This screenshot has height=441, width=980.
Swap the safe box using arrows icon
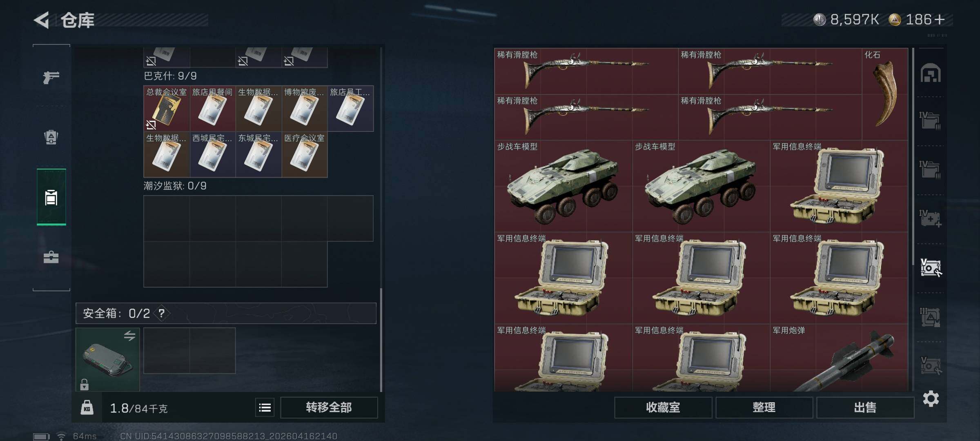[129, 336]
